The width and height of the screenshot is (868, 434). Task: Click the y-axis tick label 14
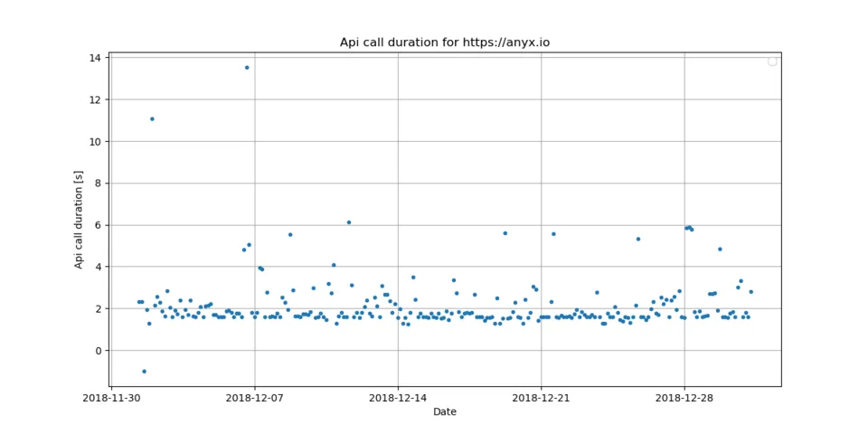coord(95,58)
